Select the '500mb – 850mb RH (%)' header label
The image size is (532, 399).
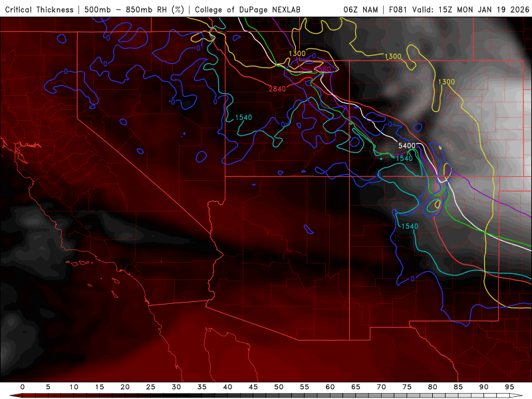[x=134, y=9]
